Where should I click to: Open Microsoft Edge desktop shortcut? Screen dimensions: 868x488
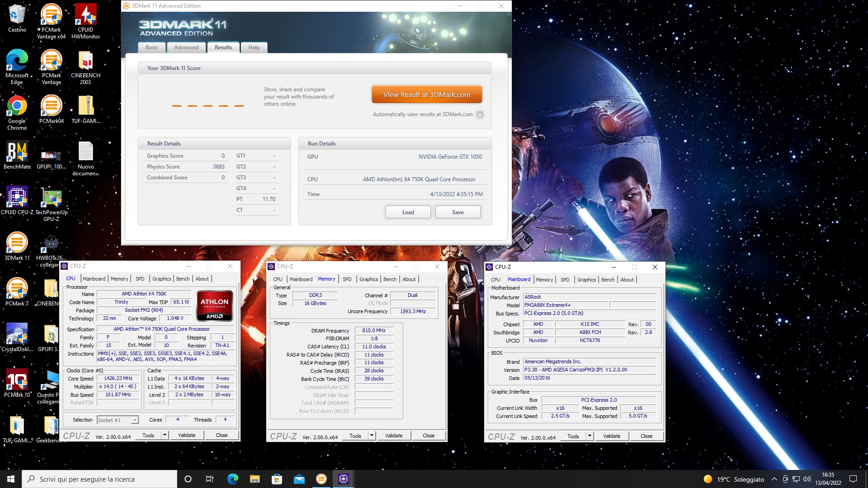17,67
